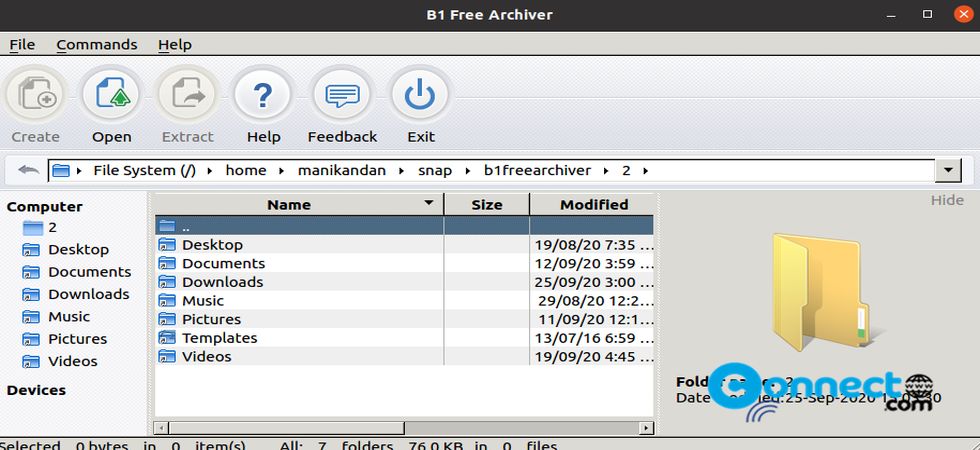This screenshot has height=450, width=980.
Task: Sort by the Size column header
Action: click(487, 204)
